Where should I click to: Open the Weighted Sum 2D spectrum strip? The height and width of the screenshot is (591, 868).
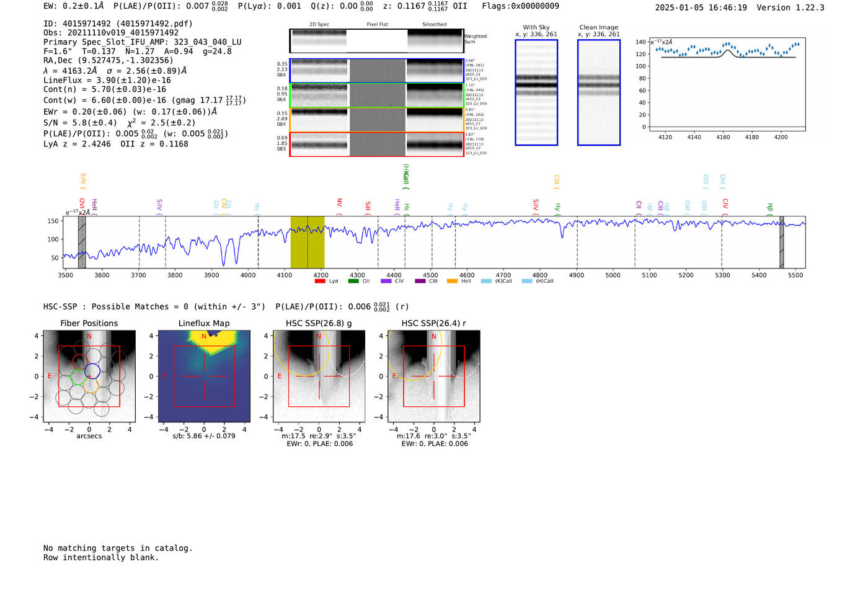coord(376,41)
